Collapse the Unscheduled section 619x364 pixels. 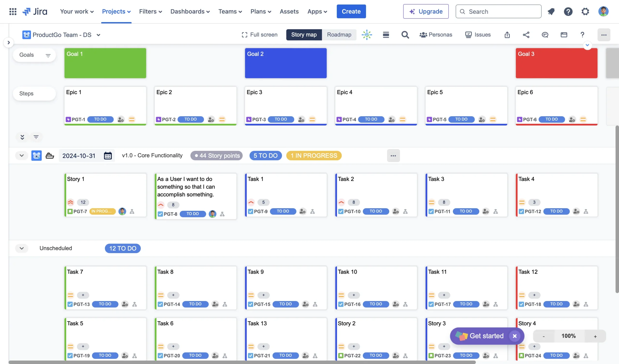pos(22,248)
